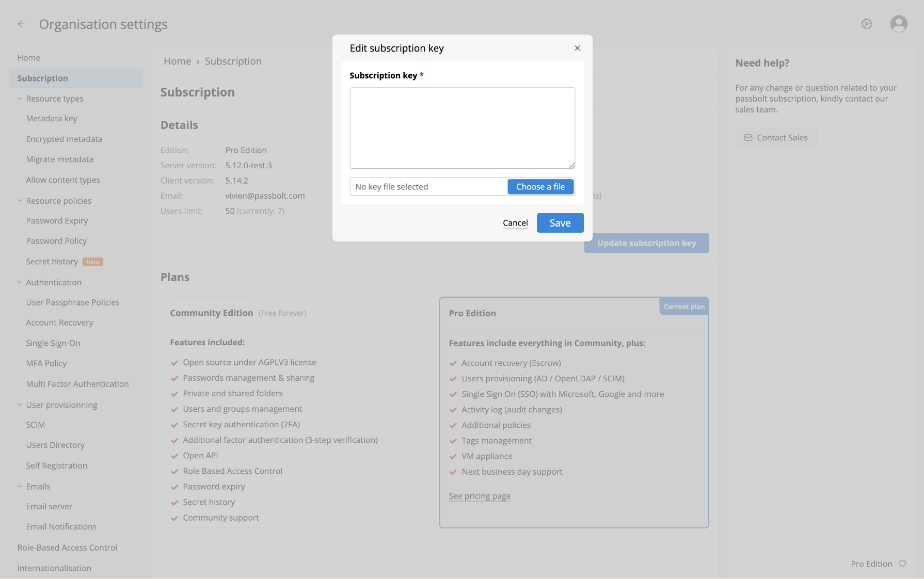Open Secret history settings

(x=52, y=262)
